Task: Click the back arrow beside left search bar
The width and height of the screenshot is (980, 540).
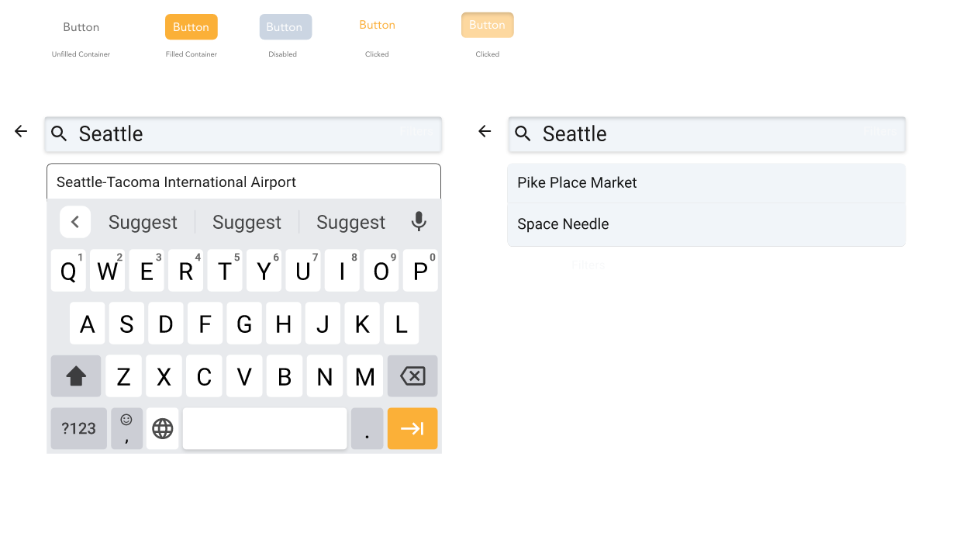Action: click(x=21, y=132)
